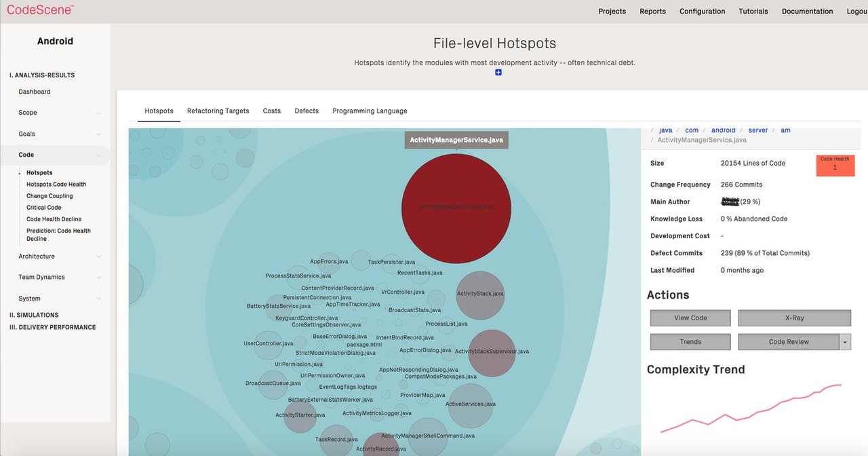Expand the Team Dynamics section chevron
Viewport: 868px width, 456px height.
tap(99, 278)
